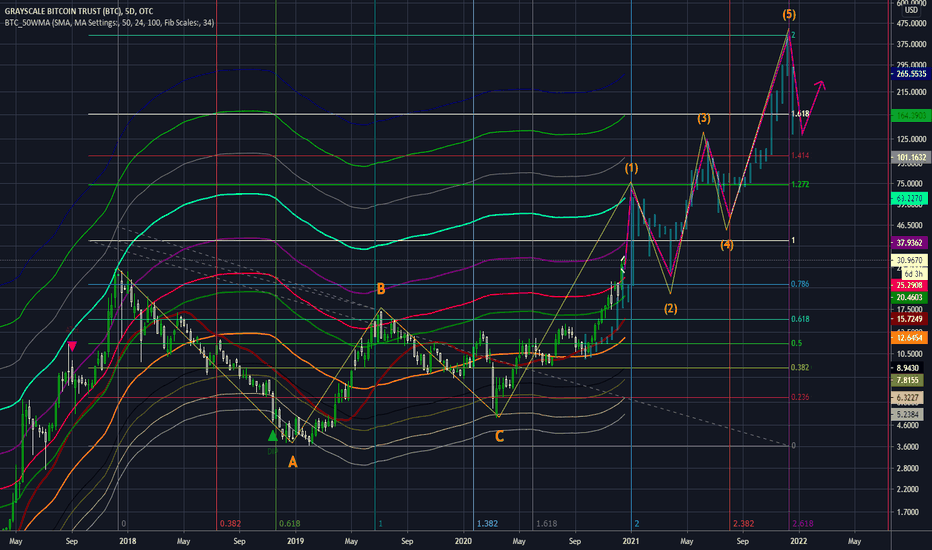Select the Elliott wave (5) label
932x550 pixels.
(x=789, y=14)
